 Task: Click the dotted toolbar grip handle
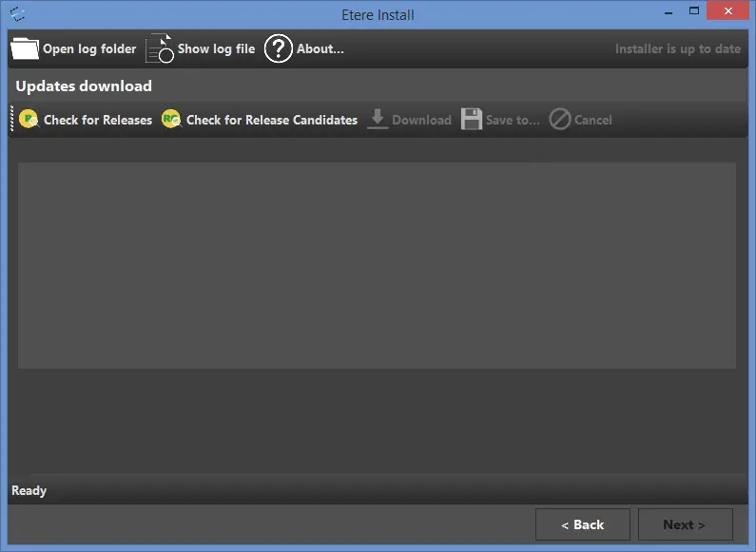pyautogui.click(x=12, y=120)
